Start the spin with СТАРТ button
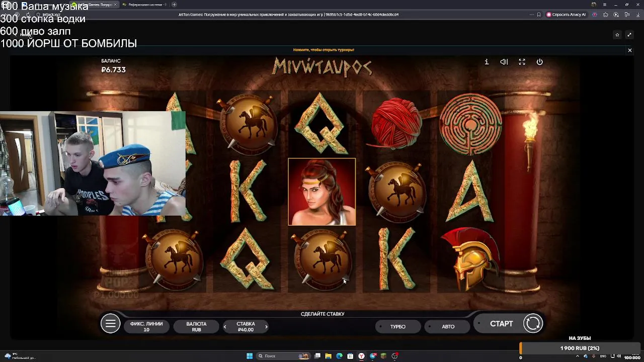The width and height of the screenshot is (644, 362). 502,324
